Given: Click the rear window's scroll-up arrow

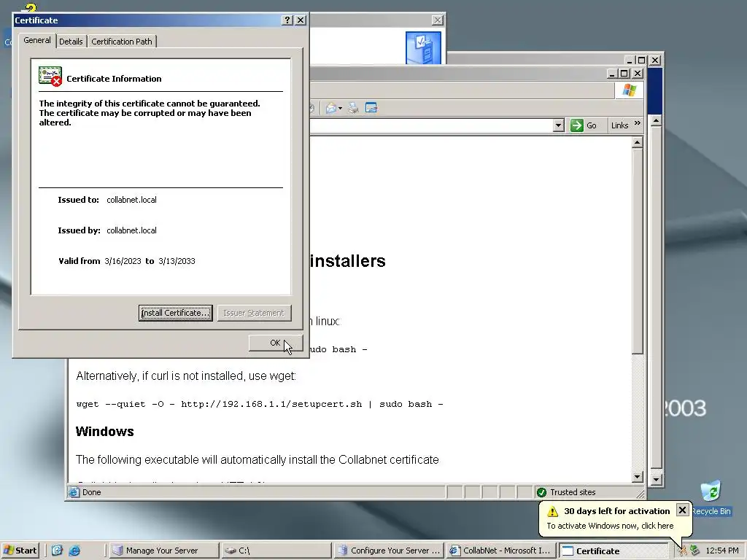Looking at the screenshot, I should pos(656,121).
